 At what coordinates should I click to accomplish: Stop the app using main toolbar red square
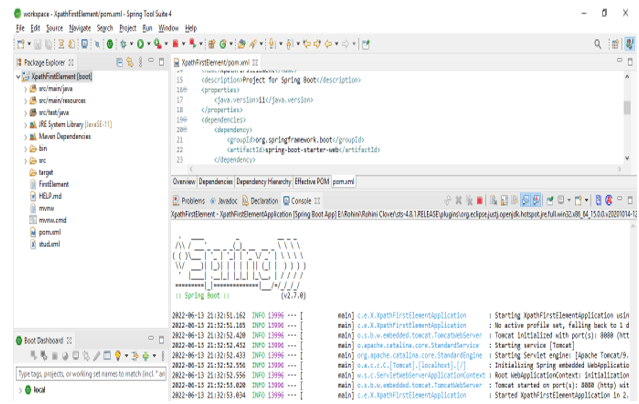(x=176, y=44)
